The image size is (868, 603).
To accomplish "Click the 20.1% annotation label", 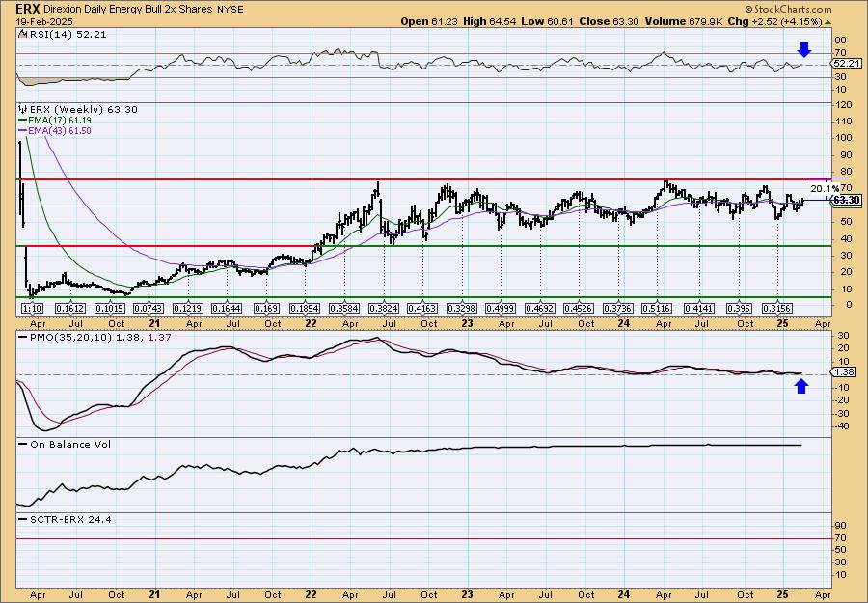I will [x=825, y=188].
